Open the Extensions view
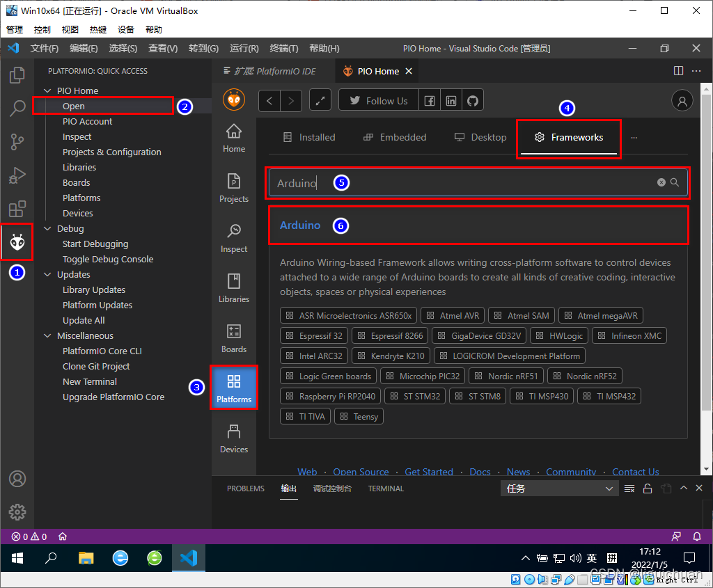 click(17, 209)
